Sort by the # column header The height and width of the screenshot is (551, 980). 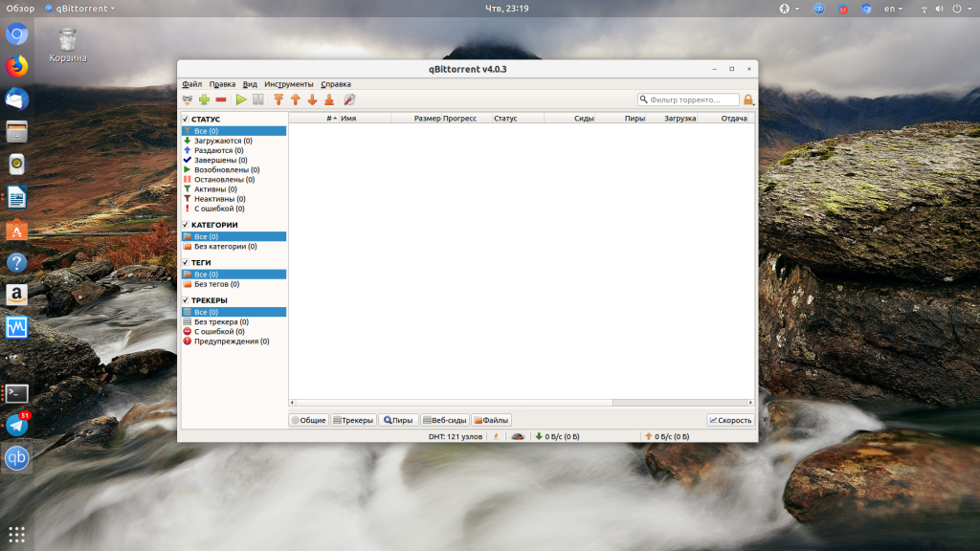330,119
